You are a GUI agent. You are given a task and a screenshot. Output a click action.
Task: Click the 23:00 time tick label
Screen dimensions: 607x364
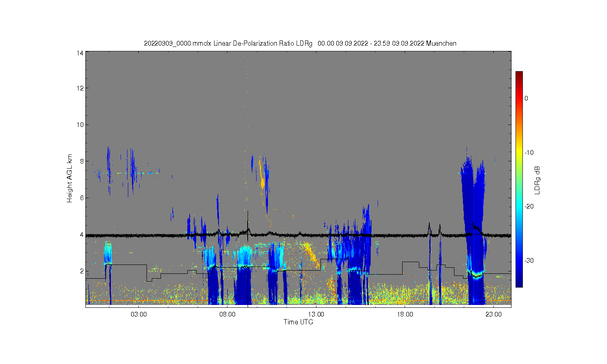coord(494,315)
